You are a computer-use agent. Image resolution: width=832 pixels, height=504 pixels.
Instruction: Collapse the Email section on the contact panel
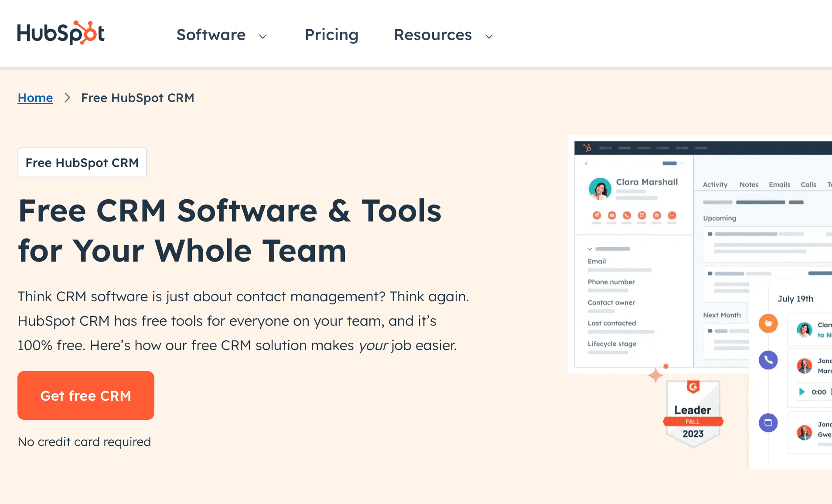(x=590, y=249)
